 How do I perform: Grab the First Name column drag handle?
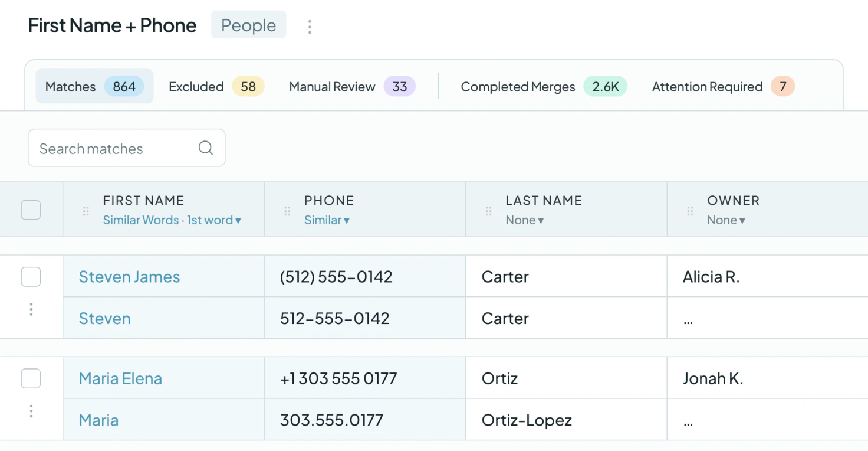86,211
